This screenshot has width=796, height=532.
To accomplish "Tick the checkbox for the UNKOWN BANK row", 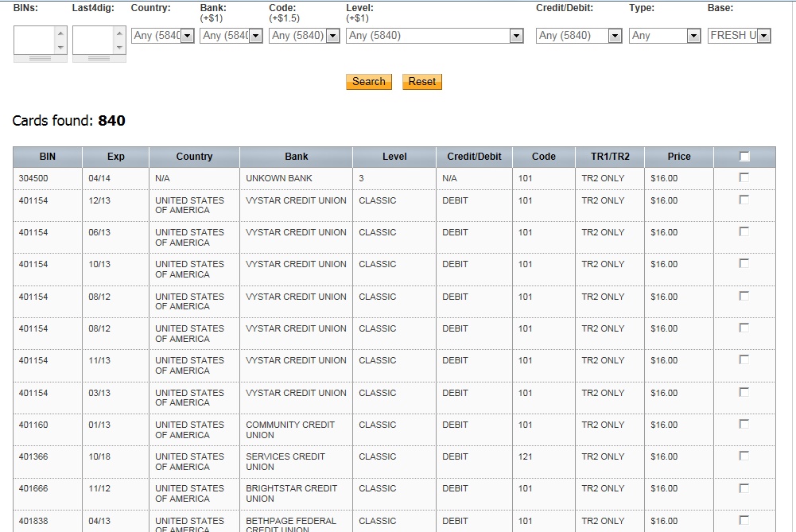I will pyautogui.click(x=744, y=177).
